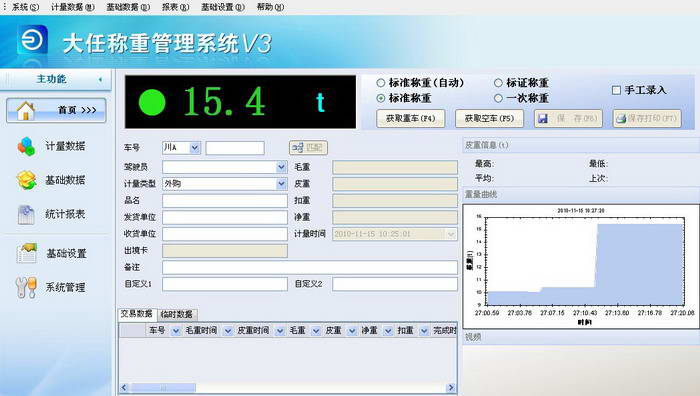
Task: Click the 匹配 match icon
Action: [298, 147]
